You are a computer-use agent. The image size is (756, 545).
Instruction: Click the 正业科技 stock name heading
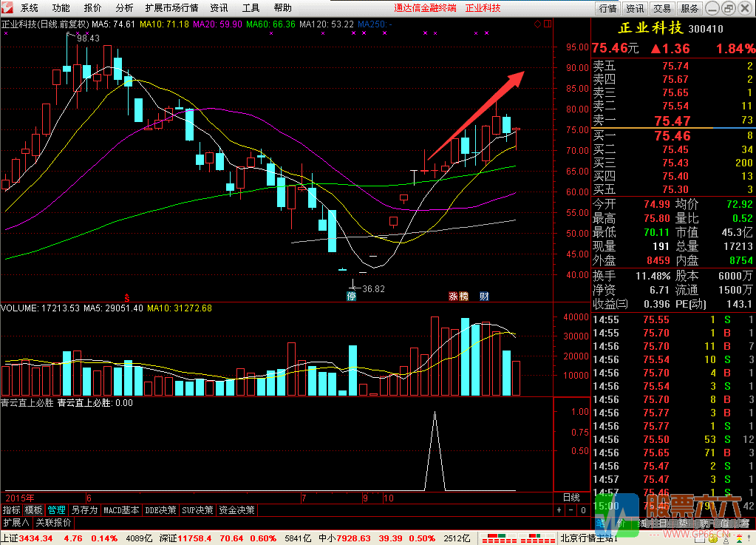click(x=651, y=28)
